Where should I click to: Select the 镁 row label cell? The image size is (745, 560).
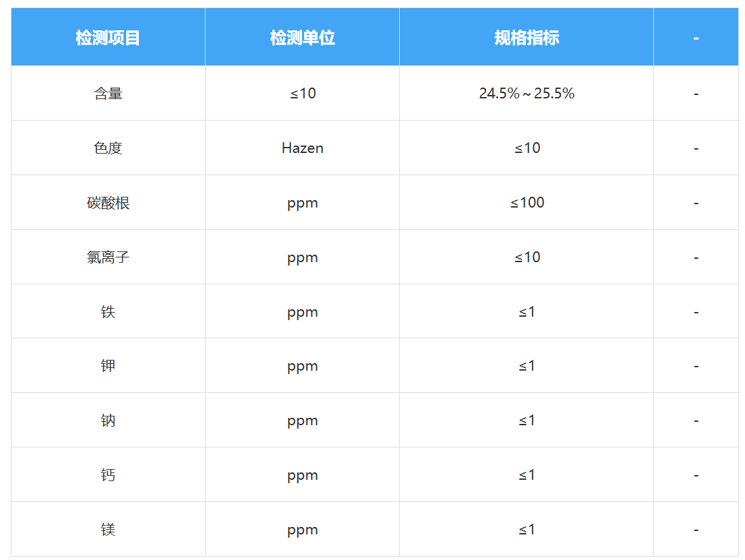pyautogui.click(x=108, y=530)
